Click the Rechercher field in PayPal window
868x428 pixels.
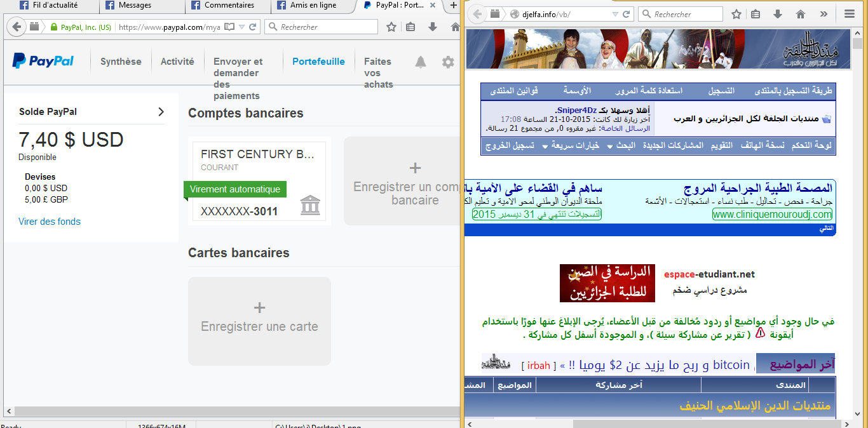click(321, 27)
